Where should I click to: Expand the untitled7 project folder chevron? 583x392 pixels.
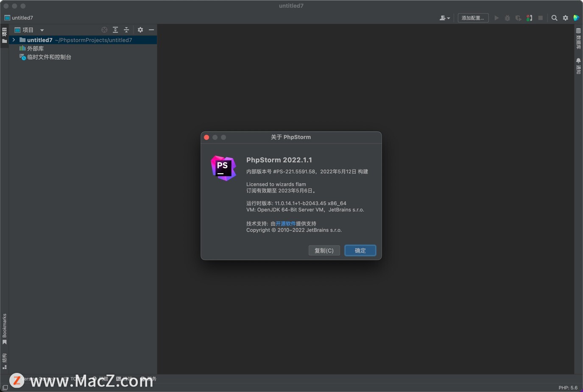pyautogui.click(x=14, y=40)
